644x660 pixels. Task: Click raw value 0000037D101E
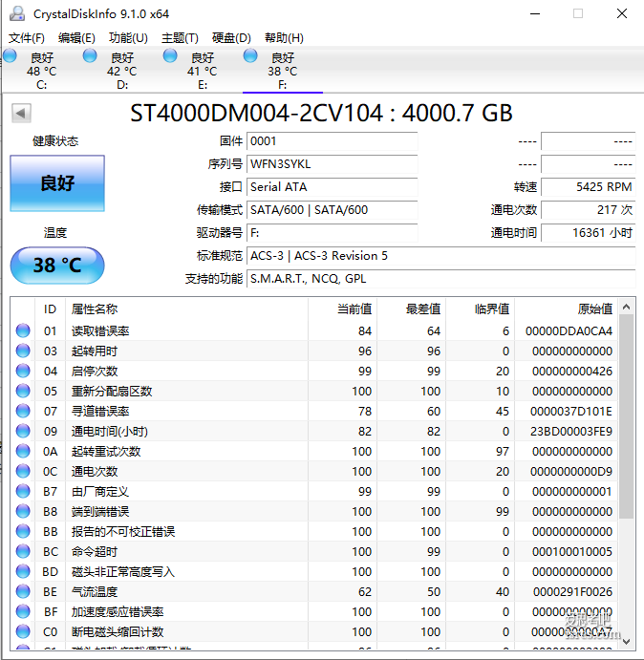571,411
